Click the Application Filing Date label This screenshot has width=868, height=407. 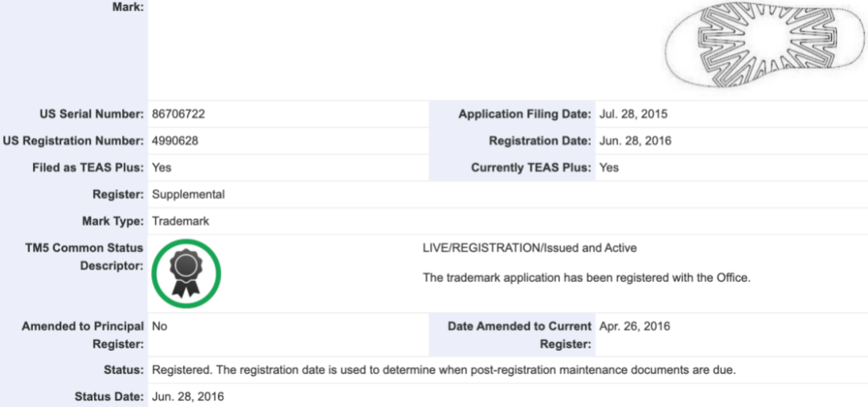[x=525, y=114]
